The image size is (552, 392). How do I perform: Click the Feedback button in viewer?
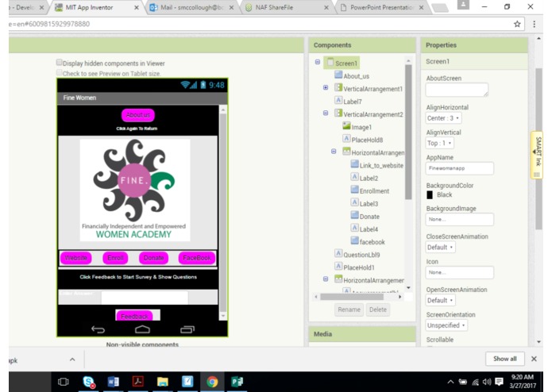click(134, 316)
